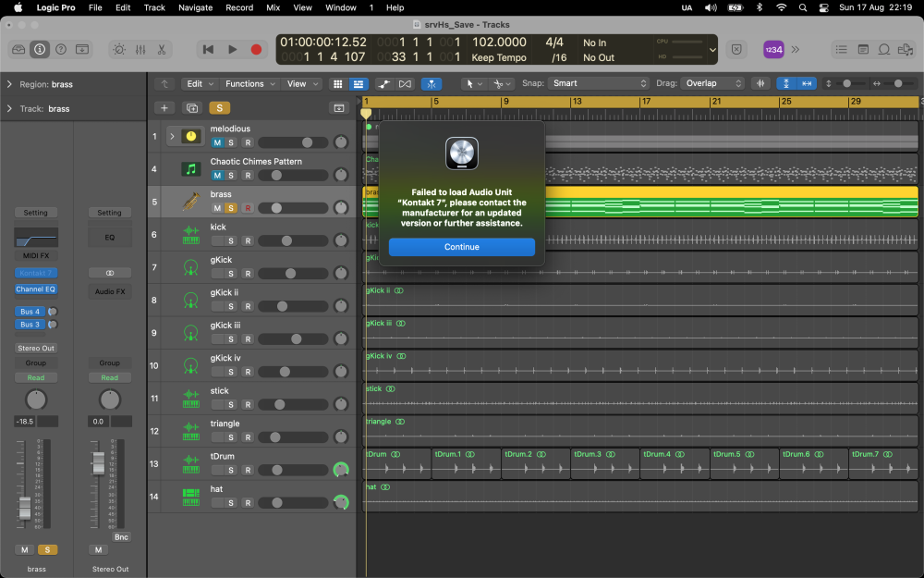The image size is (924, 578).
Task: Click the melodious track yellow icon
Action: pos(191,136)
